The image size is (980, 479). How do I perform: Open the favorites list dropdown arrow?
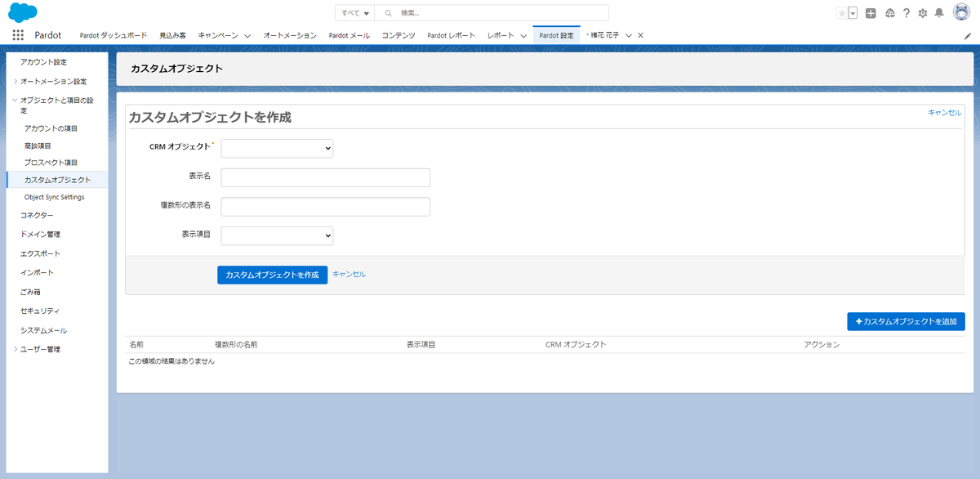(x=853, y=13)
